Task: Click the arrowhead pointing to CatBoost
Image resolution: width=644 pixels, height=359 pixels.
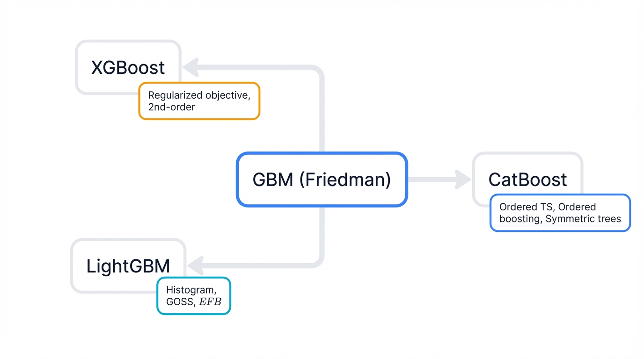Action: coord(463,179)
